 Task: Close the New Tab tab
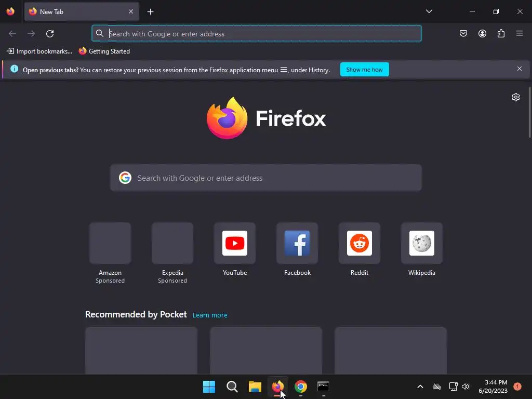[131, 11]
